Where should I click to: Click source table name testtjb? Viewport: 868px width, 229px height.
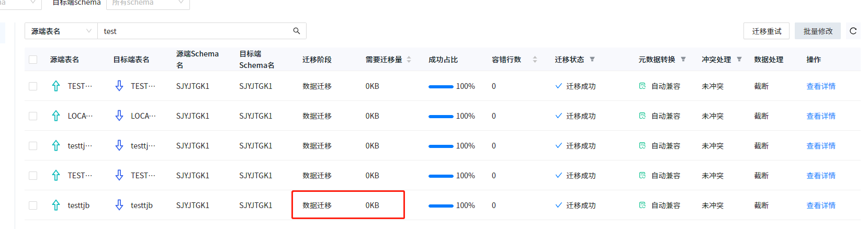pyautogui.click(x=78, y=205)
